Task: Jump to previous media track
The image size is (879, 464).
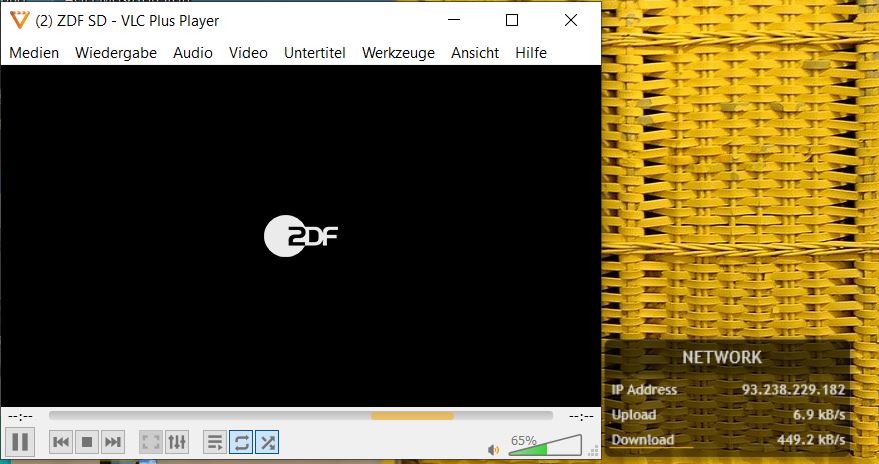Action: 61,442
